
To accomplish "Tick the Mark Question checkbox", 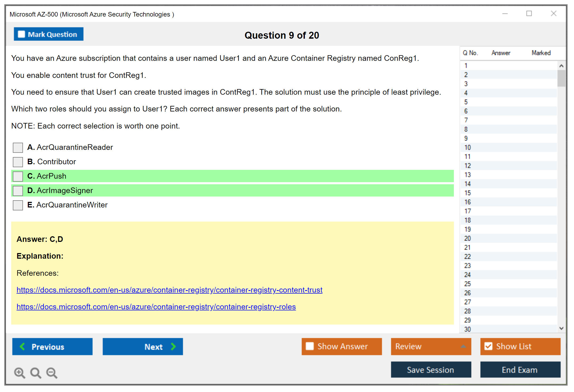I will (21, 34).
